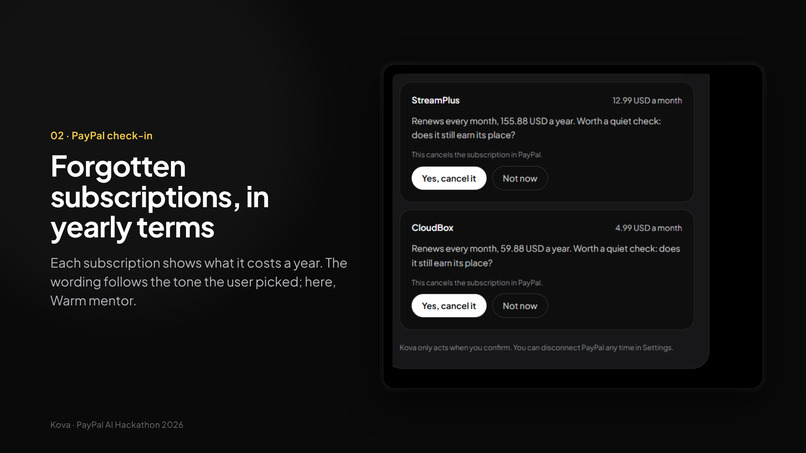Choose Not now on the StreamPlus card
806x453 pixels.
click(x=520, y=178)
